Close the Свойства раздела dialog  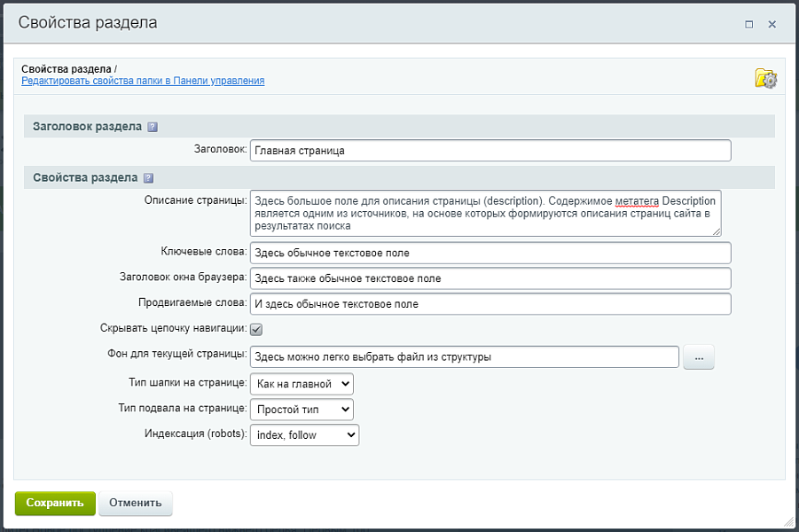[772, 25]
